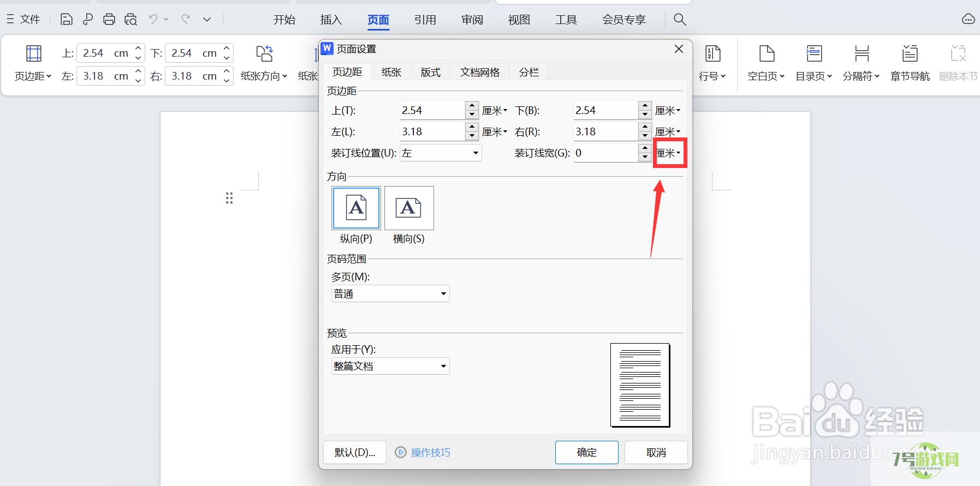The height and width of the screenshot is (486, 980).
Task: Click the 装订线宽(G) input field
Action: point(606,153)
